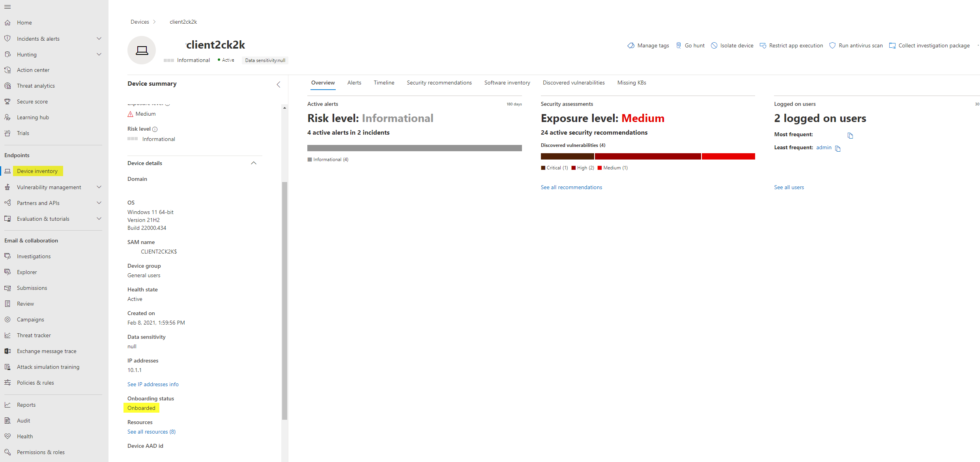Click the Go hunt icon
The image size is (980, 462).
pyautogui.click(x=679, y=45)
